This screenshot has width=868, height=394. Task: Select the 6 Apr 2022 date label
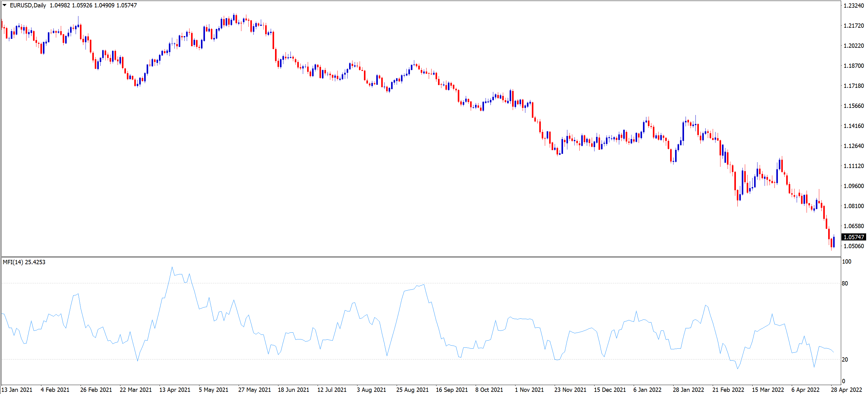805,390
